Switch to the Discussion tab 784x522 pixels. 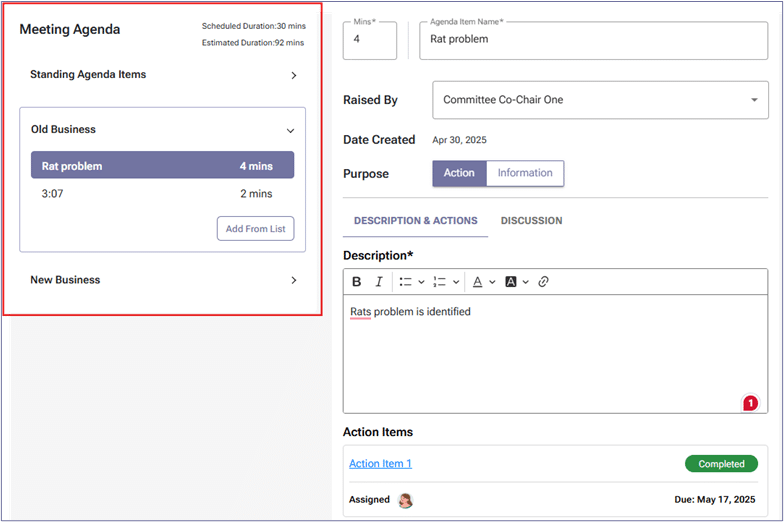[x=531, y=221]
